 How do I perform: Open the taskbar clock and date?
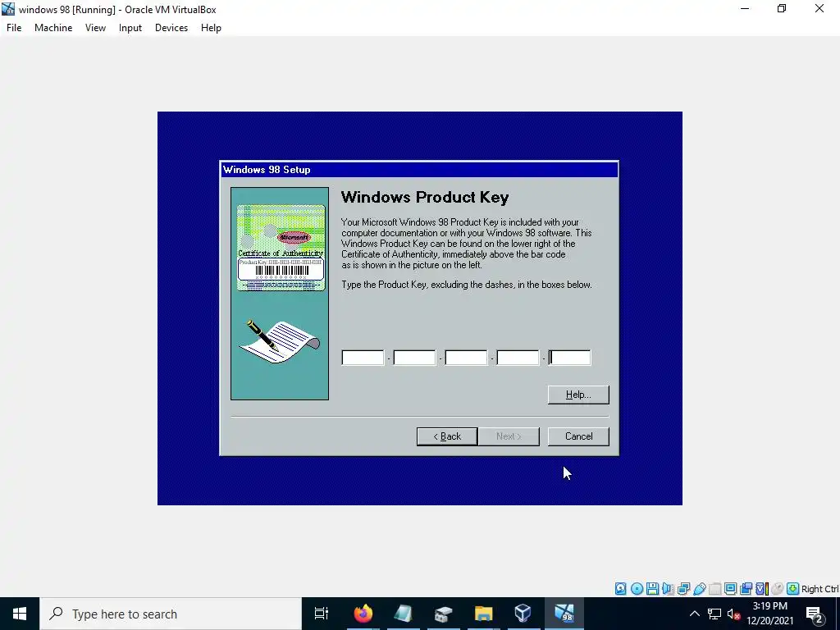point(770,614)
